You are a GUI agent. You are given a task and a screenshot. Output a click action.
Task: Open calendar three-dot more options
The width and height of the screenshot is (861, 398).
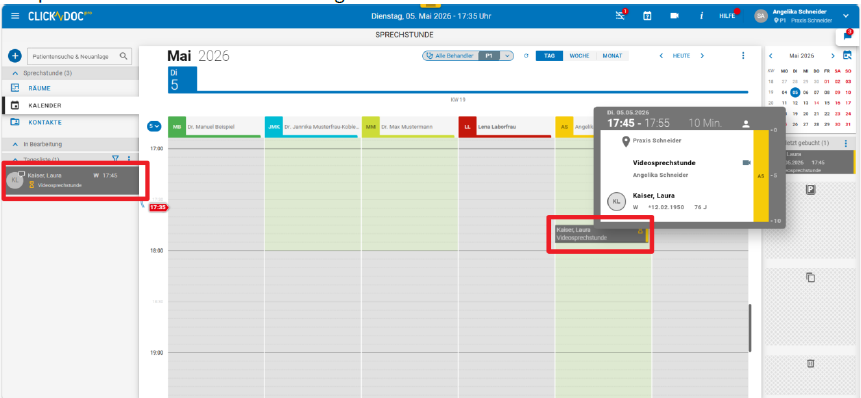tap(743, 55)
